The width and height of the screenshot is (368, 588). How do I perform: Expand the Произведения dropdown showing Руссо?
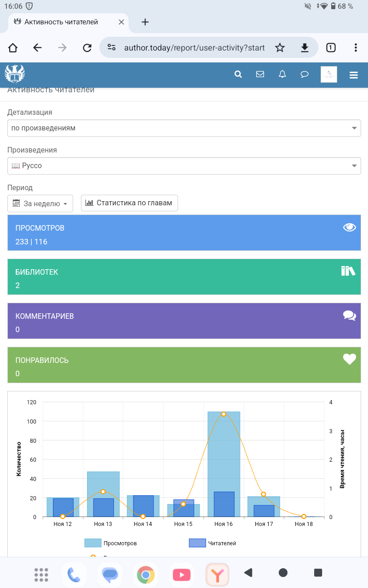pos(184,166)
